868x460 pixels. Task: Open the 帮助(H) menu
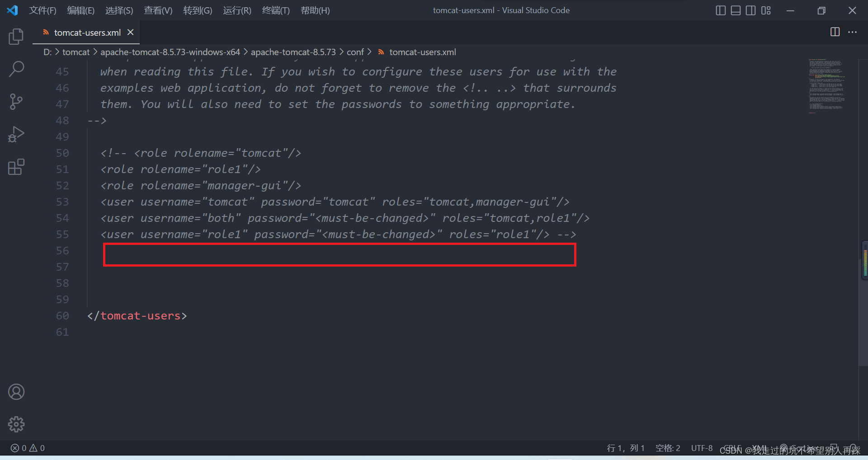(315, 10)
